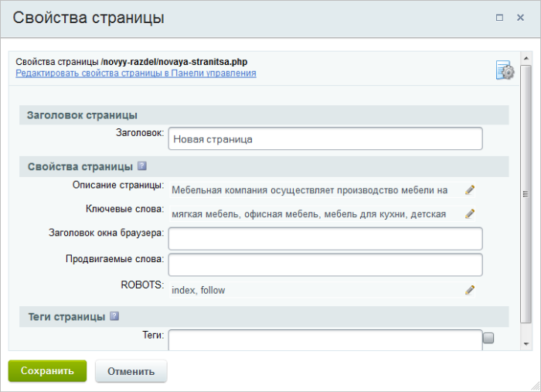Click the pencil icon for Ключевые слова

point(470,214)
